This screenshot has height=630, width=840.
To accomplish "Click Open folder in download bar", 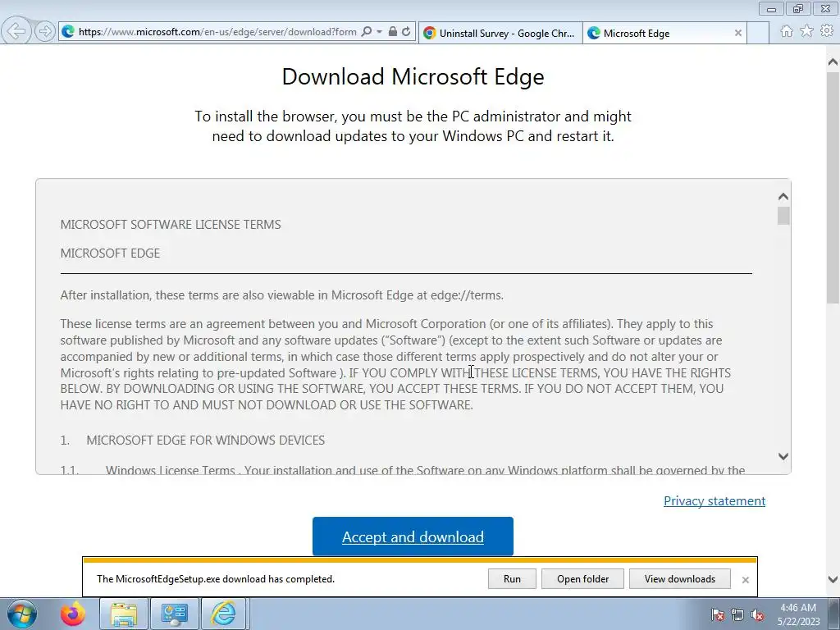I will coord(582,578).
